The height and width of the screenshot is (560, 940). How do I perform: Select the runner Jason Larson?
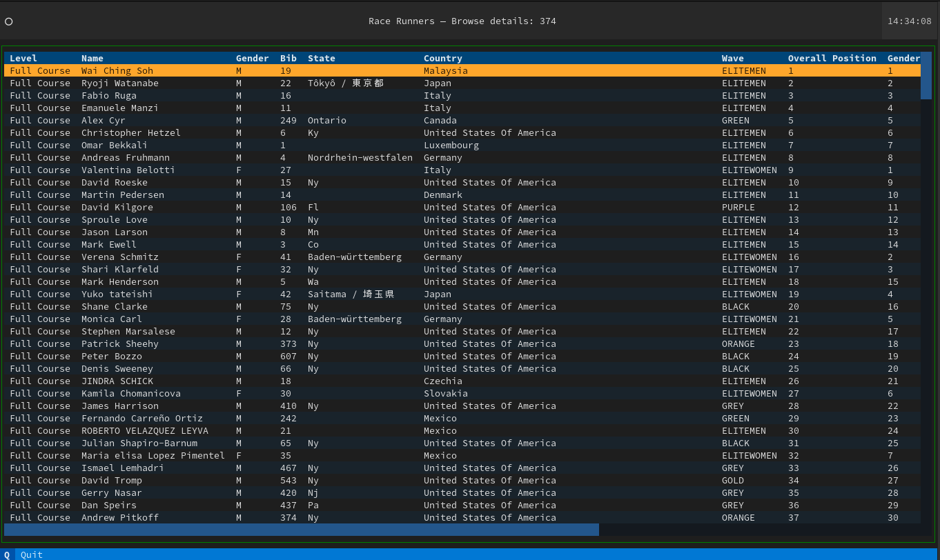pos(462,232)
